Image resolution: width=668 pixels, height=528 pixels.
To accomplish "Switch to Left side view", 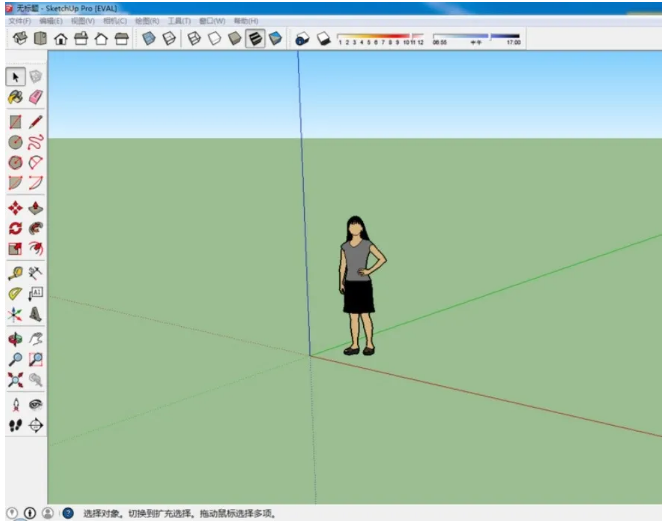I will (x=121, y=39).
